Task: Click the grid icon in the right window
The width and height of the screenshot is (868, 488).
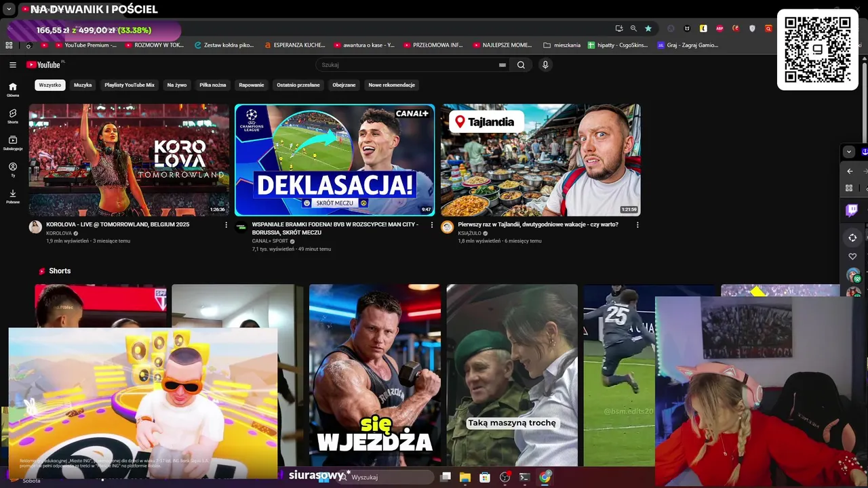Action: pos(849,188)
